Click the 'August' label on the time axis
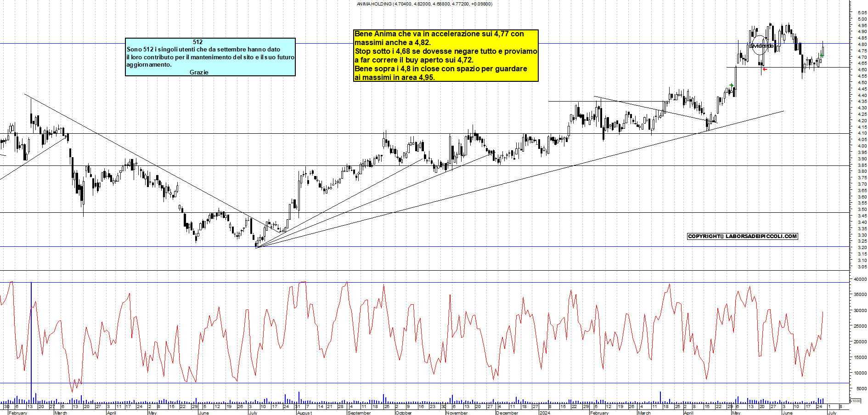This screenshot has width=868, height=415. (304, 413)
